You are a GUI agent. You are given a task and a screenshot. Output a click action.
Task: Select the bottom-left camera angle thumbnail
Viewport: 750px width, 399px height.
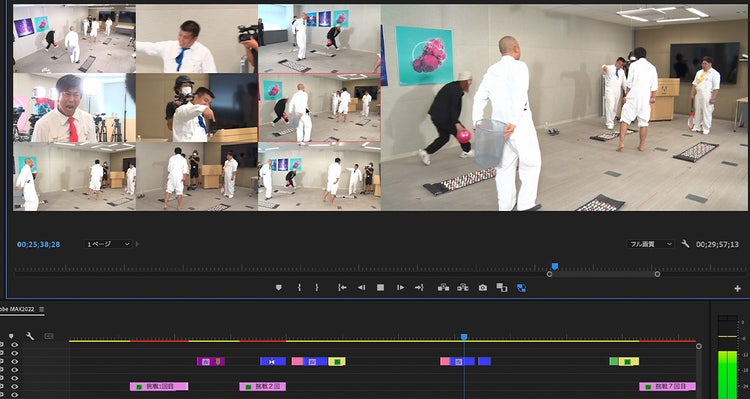pyautogui.click(x=75, y=177)
